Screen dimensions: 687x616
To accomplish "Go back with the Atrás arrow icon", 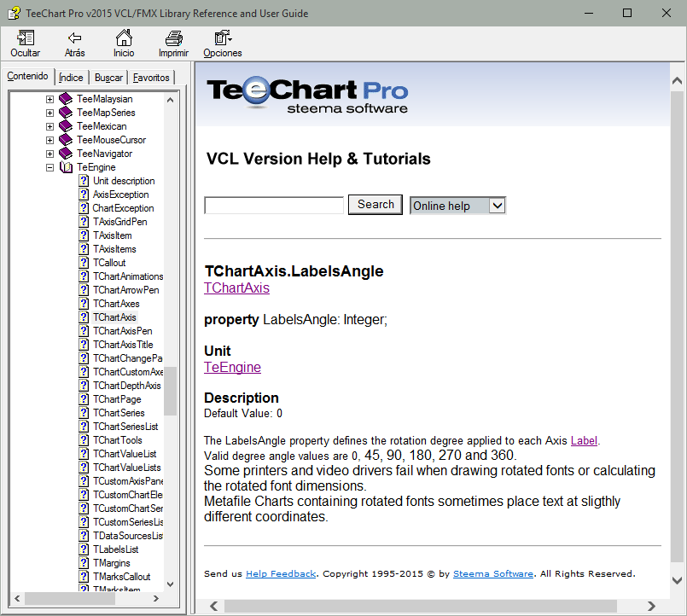I will coord(75,38).
